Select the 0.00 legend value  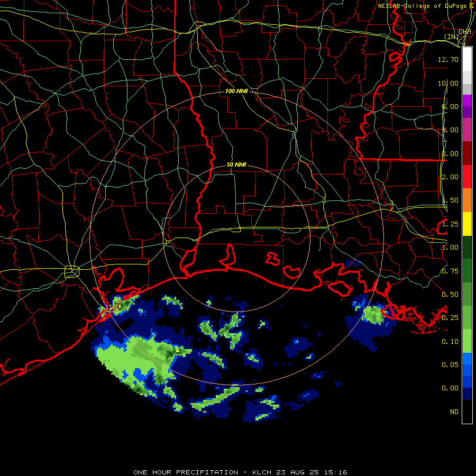(450, 388)
